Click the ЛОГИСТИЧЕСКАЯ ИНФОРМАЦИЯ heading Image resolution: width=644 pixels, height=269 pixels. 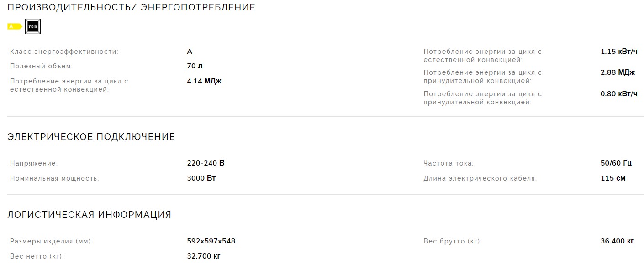(x=90, y=215)
